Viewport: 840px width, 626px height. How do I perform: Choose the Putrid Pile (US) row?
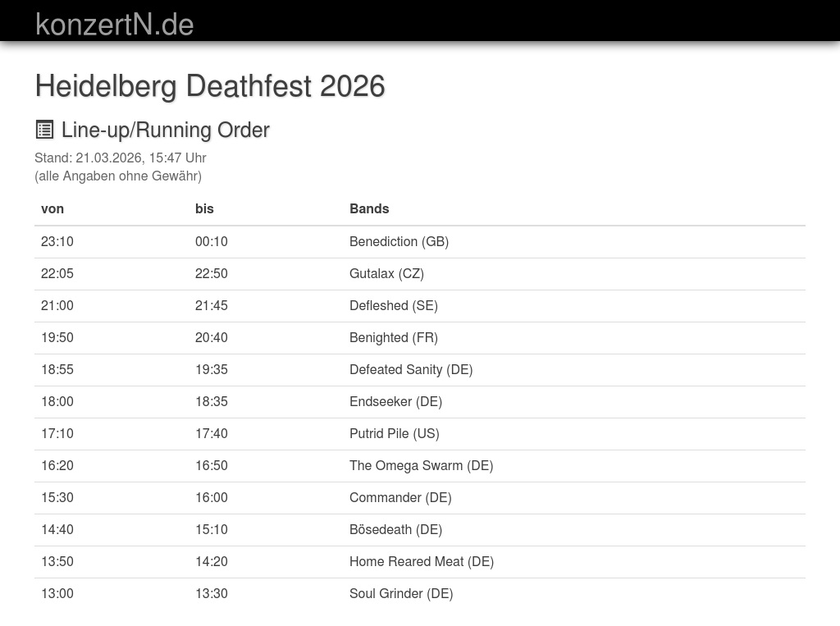395,433
